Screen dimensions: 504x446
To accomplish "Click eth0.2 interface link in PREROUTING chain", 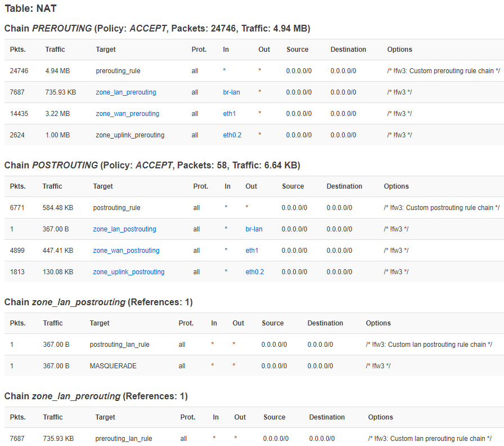I will click(x=232, y=135).
